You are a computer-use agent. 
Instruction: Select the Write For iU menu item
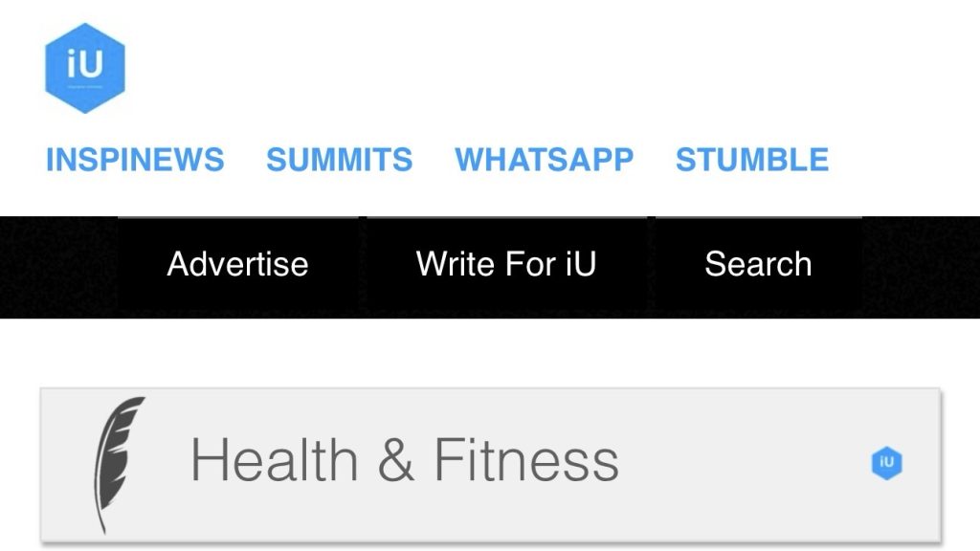506,264
